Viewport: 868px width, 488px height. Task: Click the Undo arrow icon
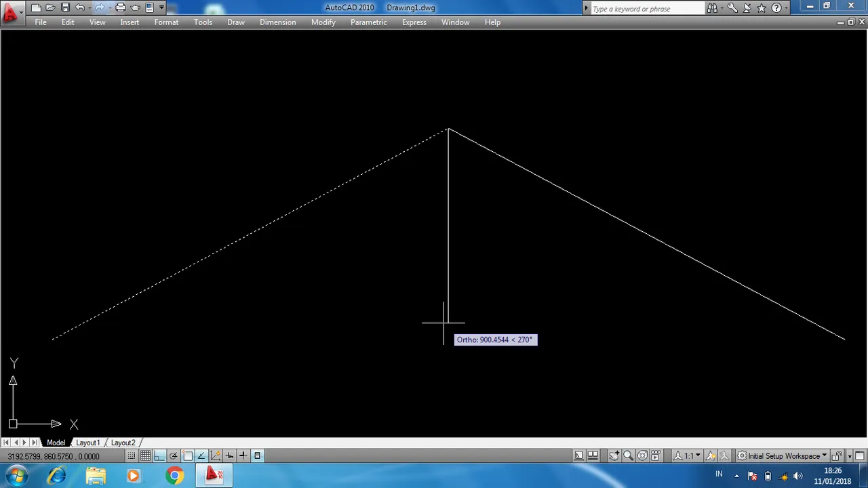coord(79,7)
